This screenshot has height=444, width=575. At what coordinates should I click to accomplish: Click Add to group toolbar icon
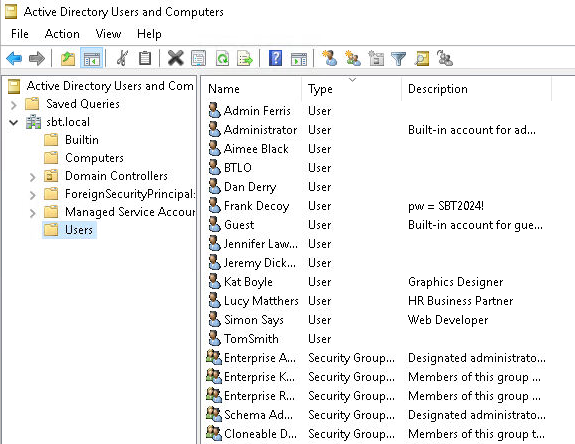(x=445, y=58)
